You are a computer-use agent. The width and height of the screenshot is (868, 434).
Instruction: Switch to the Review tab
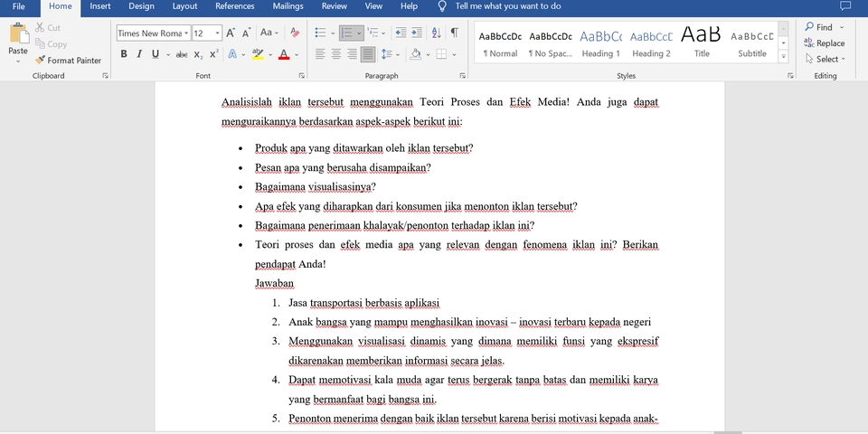(x=335, y=6)
